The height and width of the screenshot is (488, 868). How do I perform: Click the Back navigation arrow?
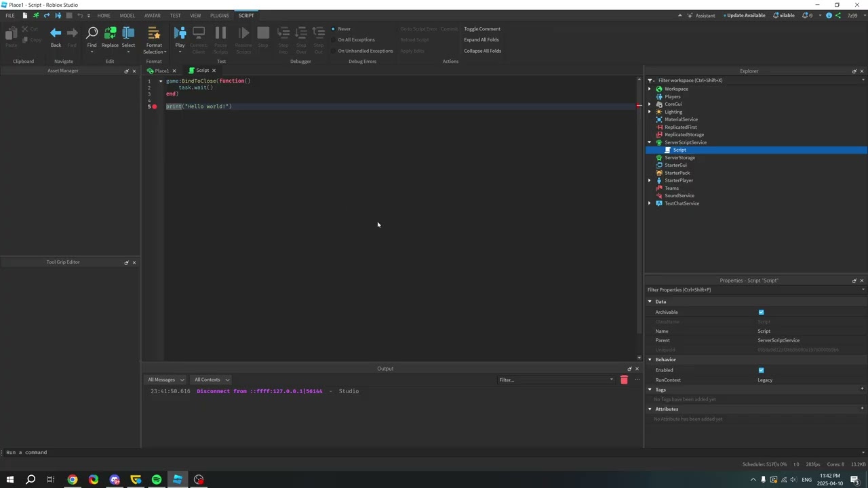(x=56, y=34)
